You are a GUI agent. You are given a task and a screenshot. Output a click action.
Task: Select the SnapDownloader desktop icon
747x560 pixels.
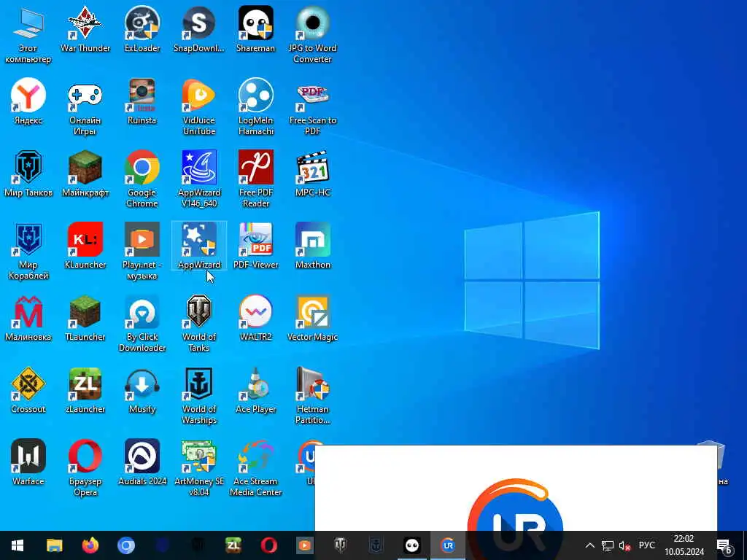198,29
